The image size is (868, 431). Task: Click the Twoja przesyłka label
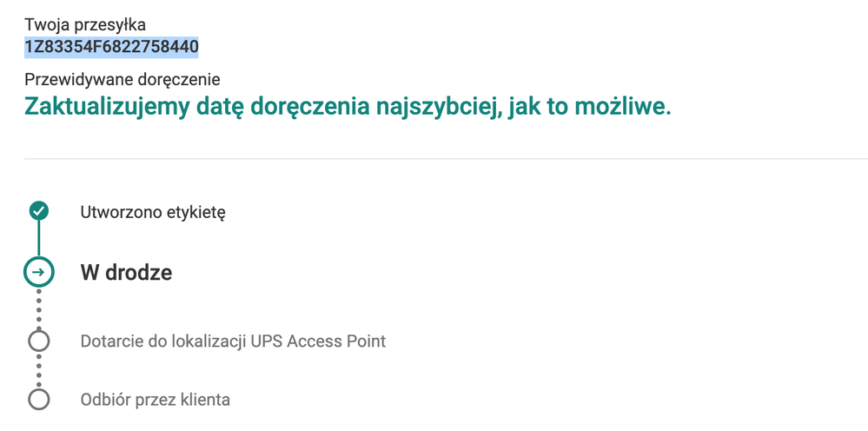[85, 23]
